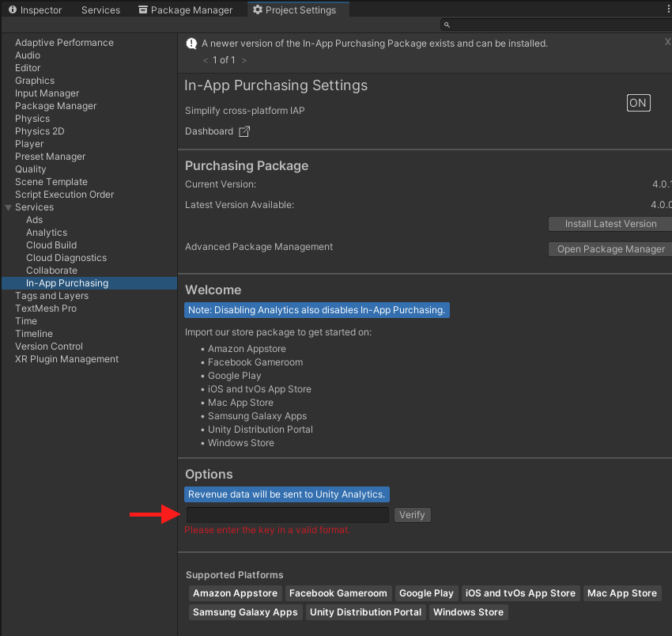Image resolution: width=672 pixels, height=636 pixels.
Task: Switch to the Inspector tab
Action: pyautogui.click(x=35, y=9)
